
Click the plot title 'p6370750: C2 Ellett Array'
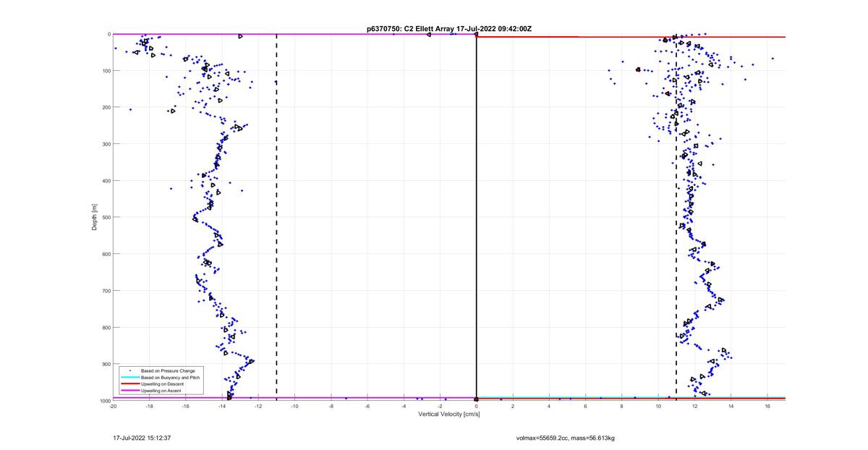[410, 29]
